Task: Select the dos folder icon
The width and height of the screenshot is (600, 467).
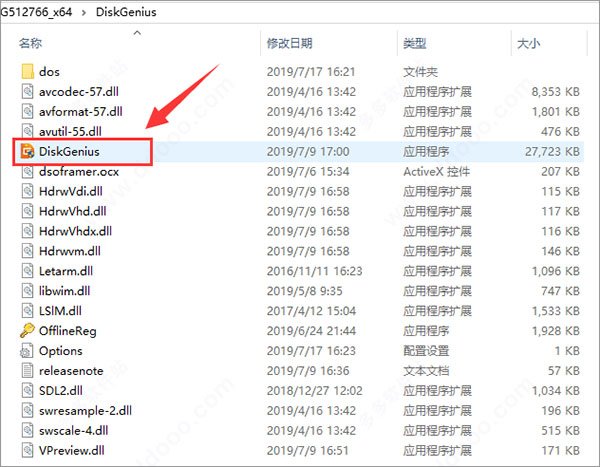Action: click(28, 72)
